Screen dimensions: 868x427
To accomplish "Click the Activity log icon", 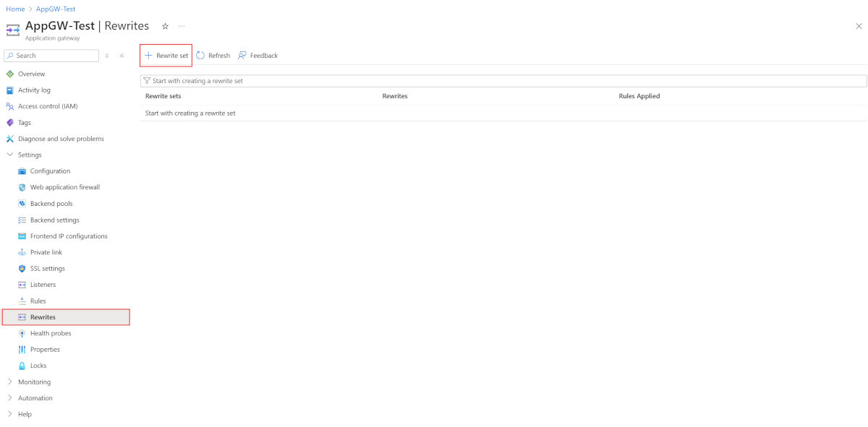I will click(10, 90).
